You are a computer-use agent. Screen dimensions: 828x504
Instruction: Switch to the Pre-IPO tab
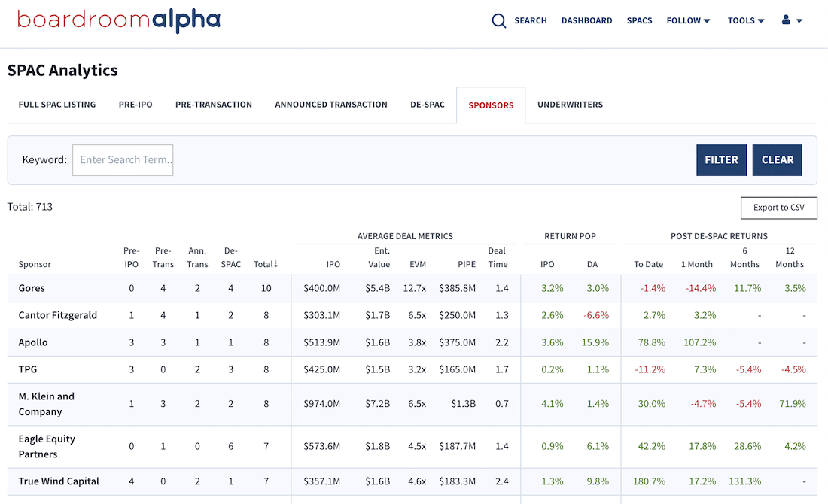(135, 105)
